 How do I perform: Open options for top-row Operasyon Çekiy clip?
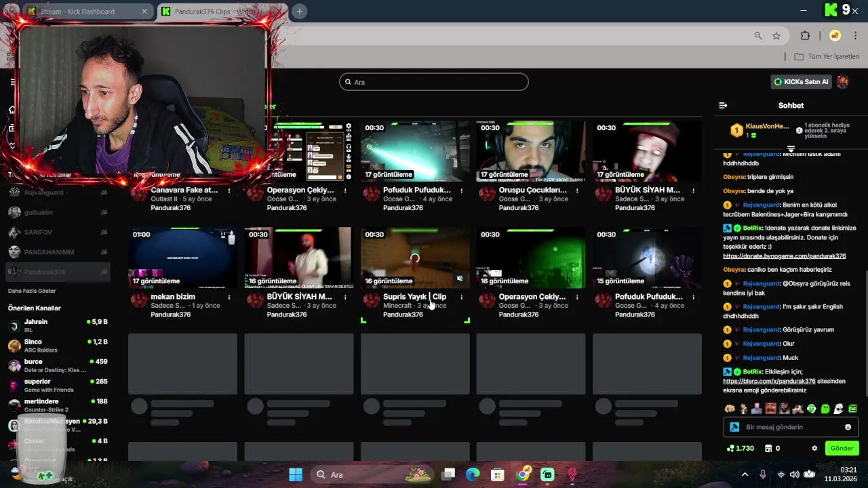[345, 190]
